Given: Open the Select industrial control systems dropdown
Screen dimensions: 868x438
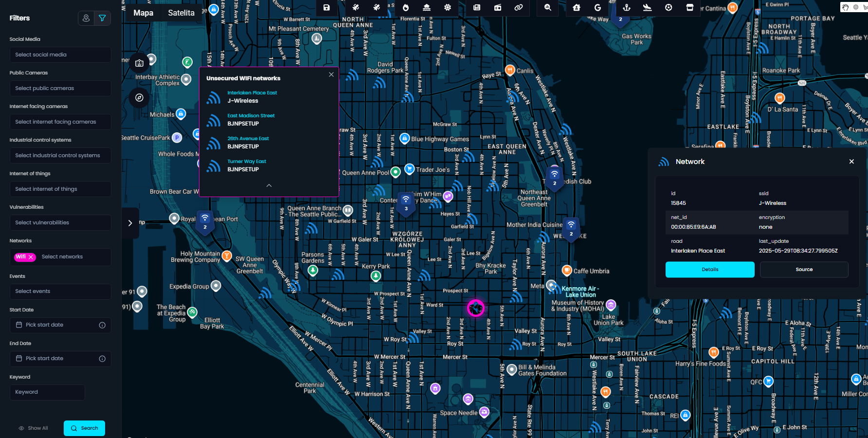Looking at the screenshot, I should 60,155.
